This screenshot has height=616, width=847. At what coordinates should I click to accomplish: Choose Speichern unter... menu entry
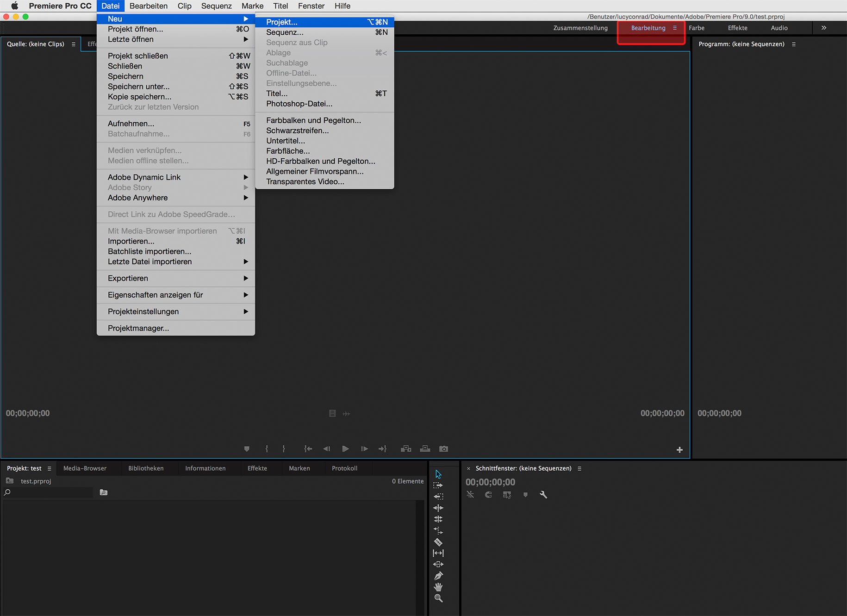[176, 87]
